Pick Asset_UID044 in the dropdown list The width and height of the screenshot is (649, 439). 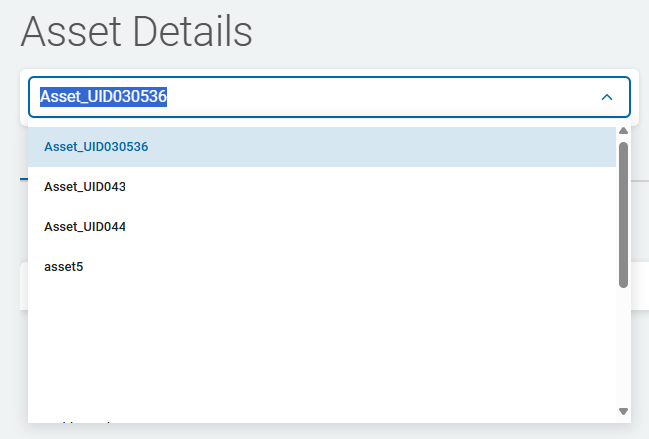point(85,227)
